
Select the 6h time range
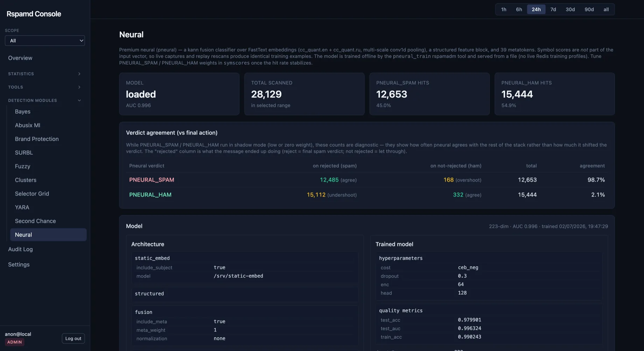[519, 9]
